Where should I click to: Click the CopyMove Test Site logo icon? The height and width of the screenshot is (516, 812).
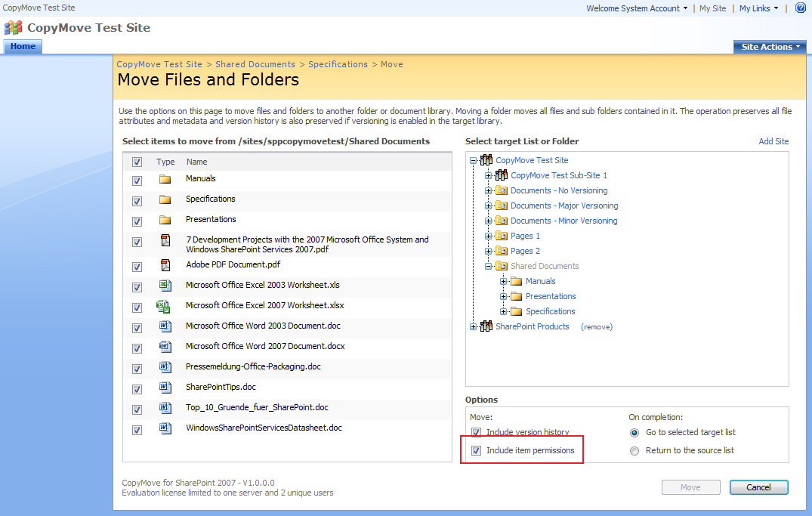(x=14, y=27)
